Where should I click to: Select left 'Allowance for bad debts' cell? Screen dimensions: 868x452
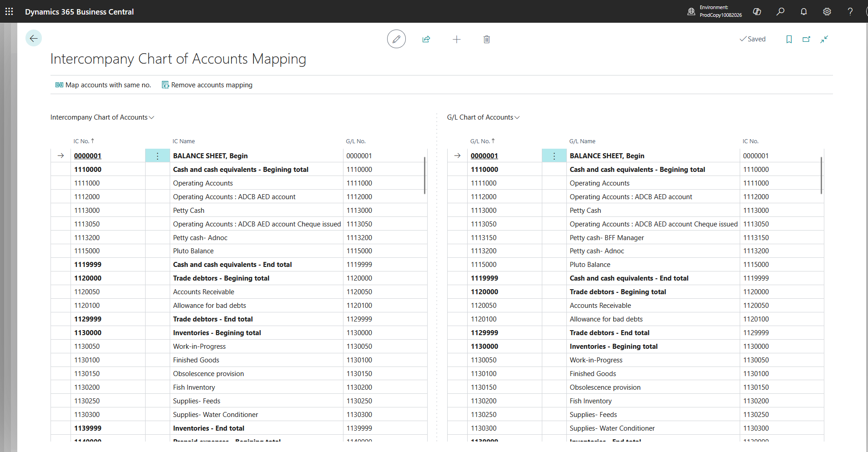coord(257,306)
